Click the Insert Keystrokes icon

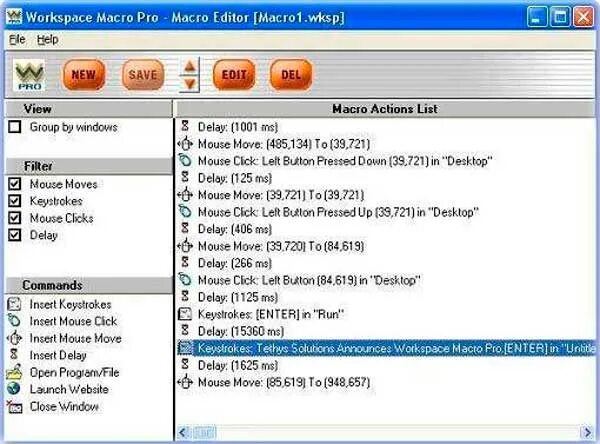click(14, 304)
